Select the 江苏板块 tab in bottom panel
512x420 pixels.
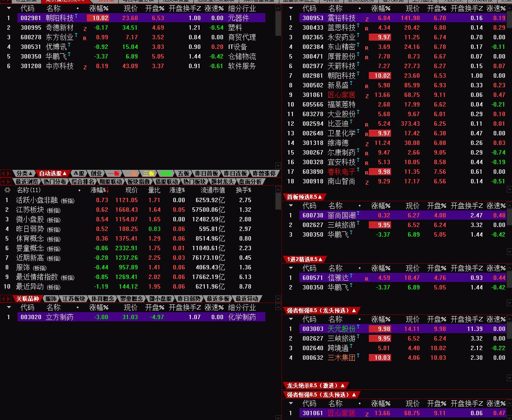(x=74, y=299)
